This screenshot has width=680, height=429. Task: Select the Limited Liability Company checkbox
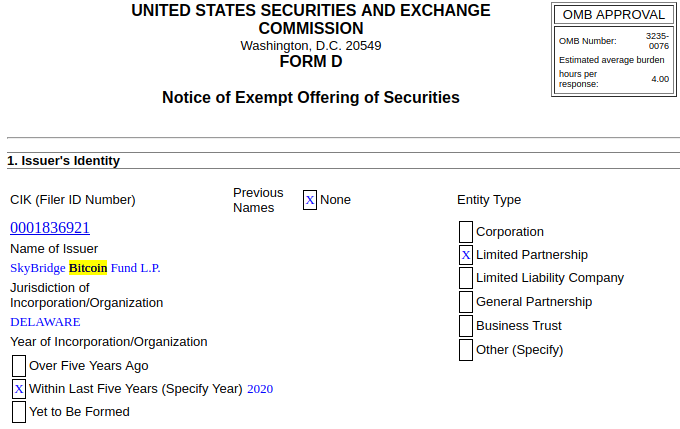(466, 278)
